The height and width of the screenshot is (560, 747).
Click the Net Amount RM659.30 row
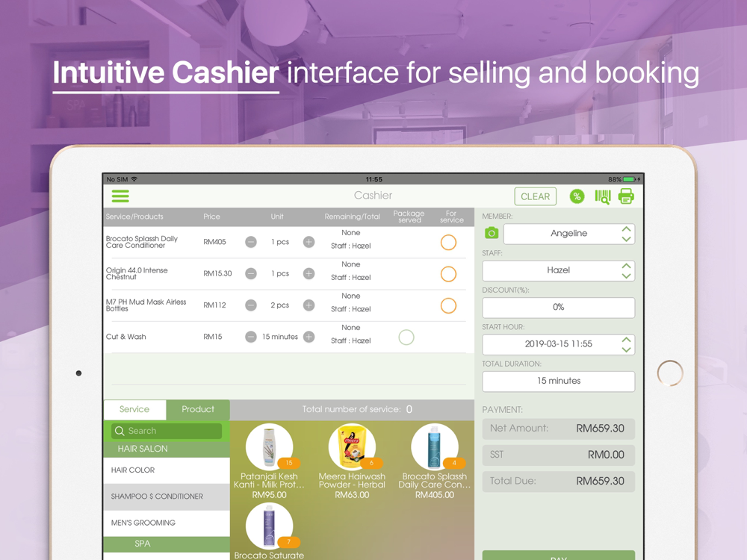point(558,429)
